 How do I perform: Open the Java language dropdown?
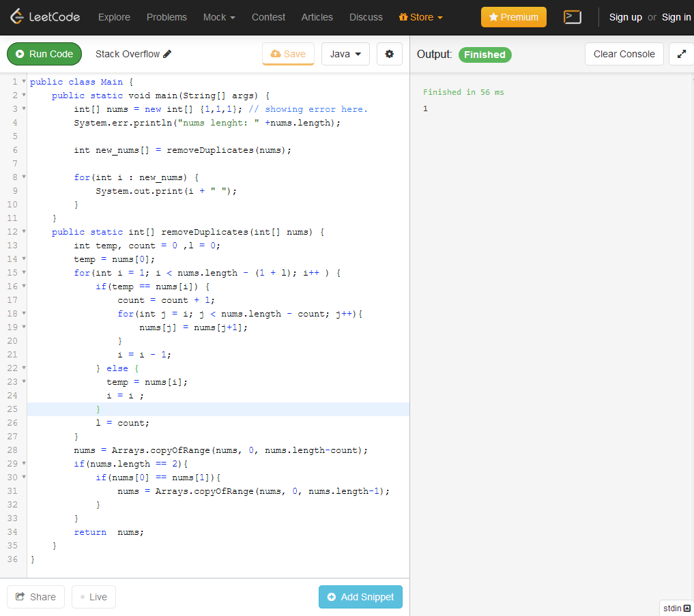coord(345,53)
